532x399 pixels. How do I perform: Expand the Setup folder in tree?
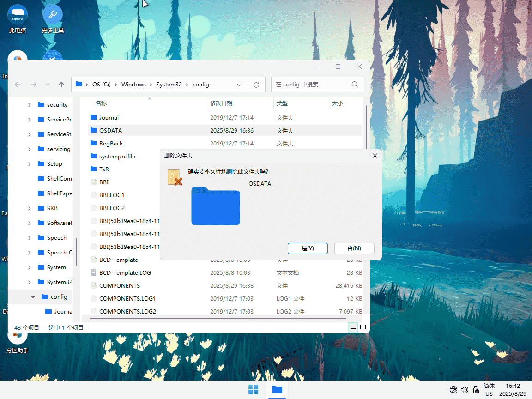coord(30,164)
